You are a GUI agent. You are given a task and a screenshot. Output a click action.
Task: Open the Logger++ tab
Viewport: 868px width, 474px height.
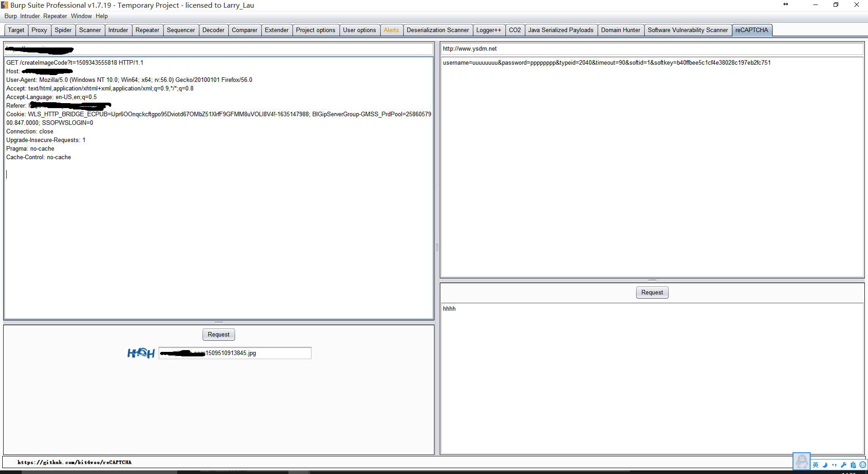[x=489, y=30]
